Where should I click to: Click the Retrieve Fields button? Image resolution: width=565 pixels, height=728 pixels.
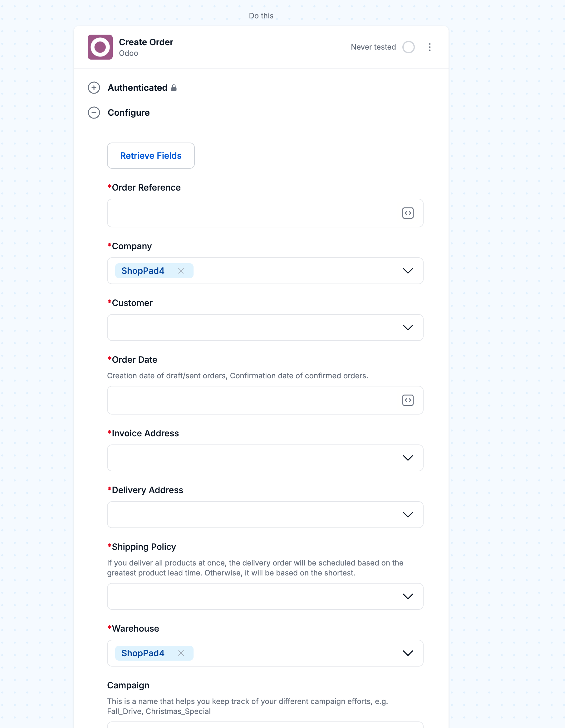(151, 156)
